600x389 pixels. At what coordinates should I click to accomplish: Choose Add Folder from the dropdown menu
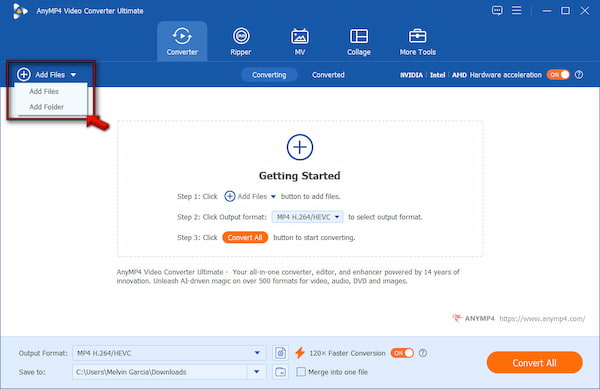click(46, 107)
